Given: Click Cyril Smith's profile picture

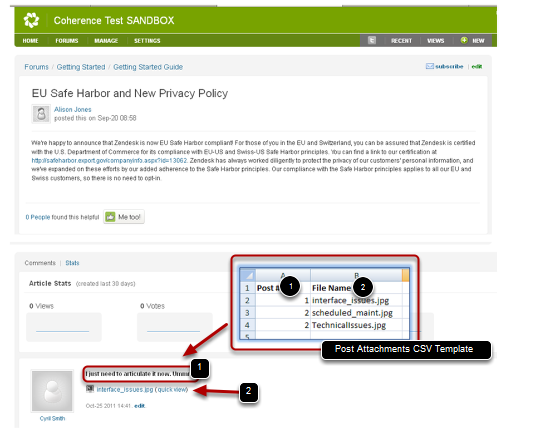Looking at the screenshot, I should [52, 391].
